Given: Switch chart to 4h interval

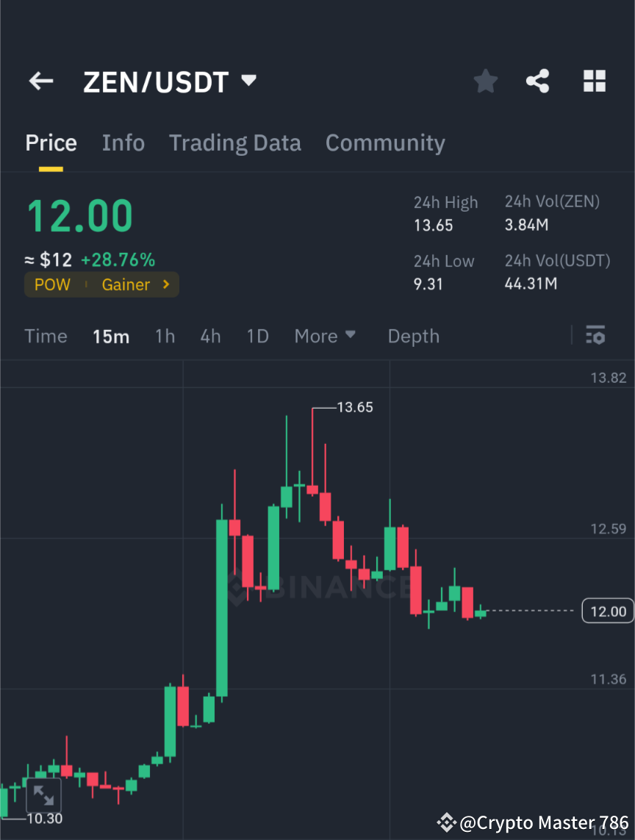Looking at the screenshot, I should point(210,336).
